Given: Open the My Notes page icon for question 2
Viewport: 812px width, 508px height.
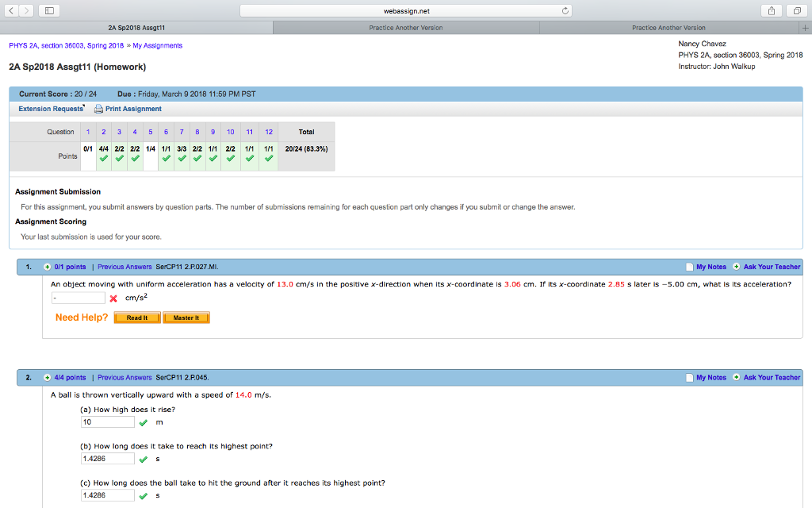Looking at the screenshot, I should (x=689, y=378).
